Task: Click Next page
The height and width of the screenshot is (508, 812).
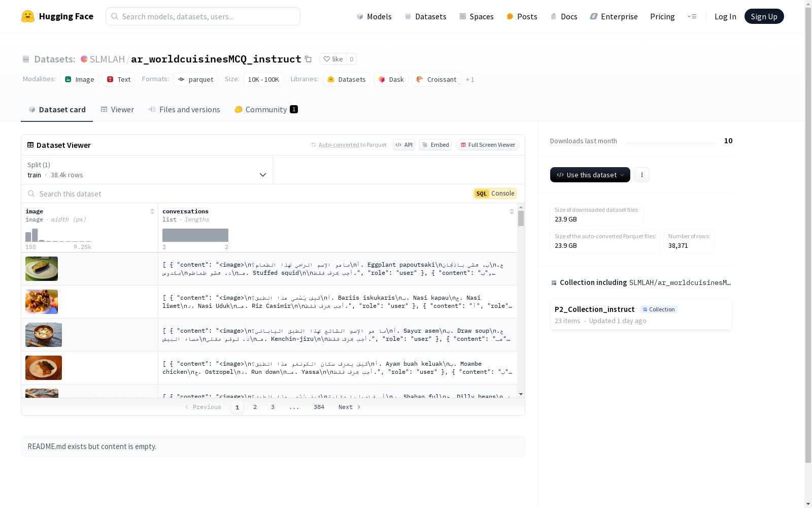Action: click(349, 407)
